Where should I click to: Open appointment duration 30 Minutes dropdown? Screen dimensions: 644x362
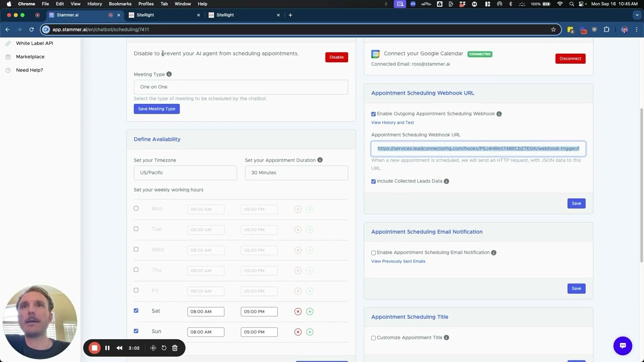coord(296,172)
